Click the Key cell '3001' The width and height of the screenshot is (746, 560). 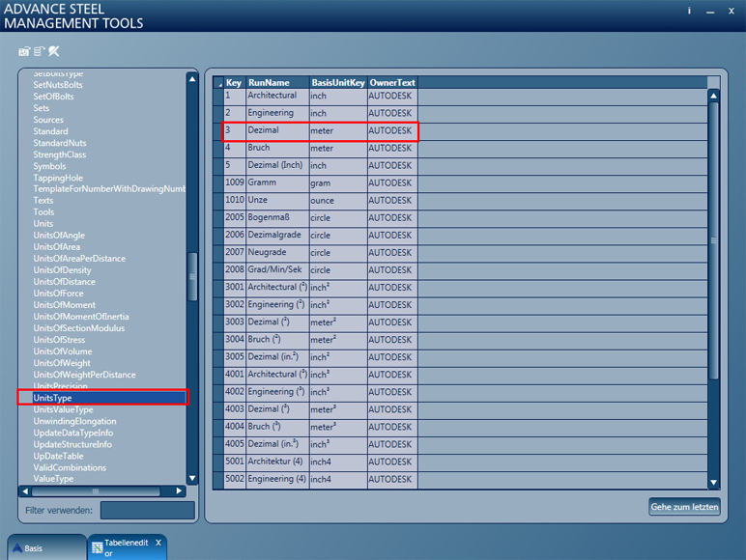click(235, 288)
